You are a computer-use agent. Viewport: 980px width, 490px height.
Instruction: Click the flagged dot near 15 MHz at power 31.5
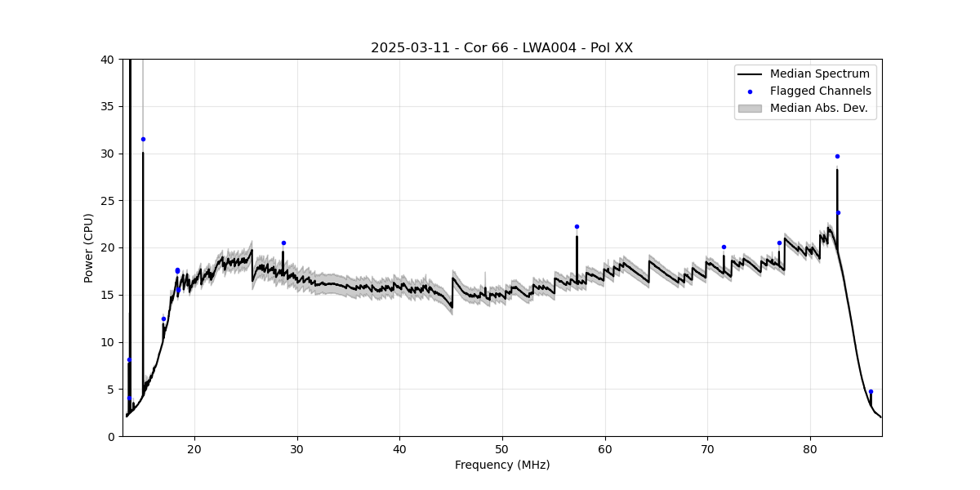[x=143, y=139]
